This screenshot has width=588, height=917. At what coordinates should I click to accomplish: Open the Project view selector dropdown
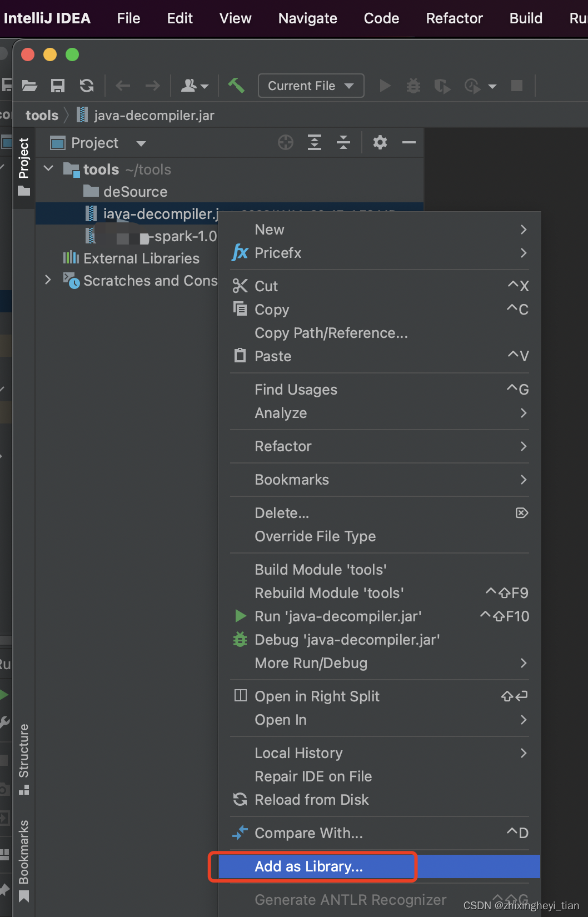click(141, 143)
